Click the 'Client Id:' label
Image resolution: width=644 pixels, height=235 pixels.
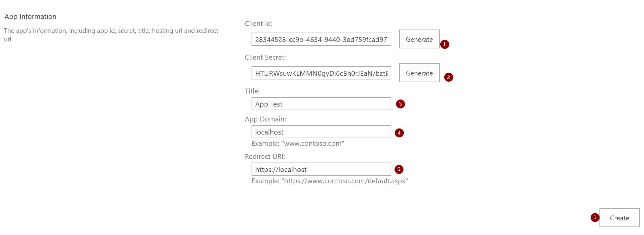tap(259, 23)
